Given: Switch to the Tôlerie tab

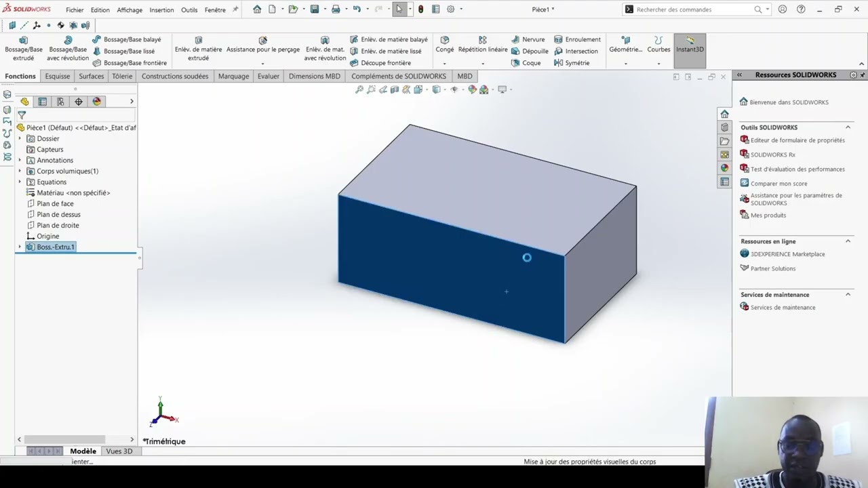Looking at the screenshot, I should [122, 76].
